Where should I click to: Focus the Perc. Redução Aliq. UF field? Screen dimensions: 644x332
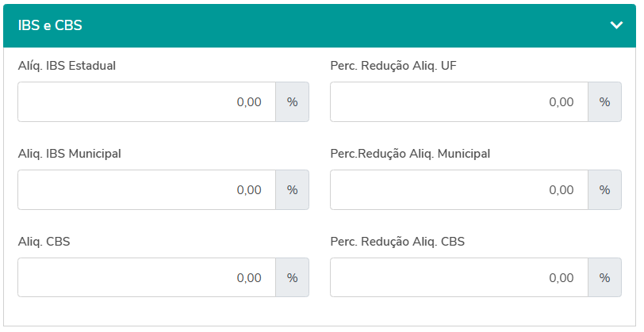click(459, 102)
